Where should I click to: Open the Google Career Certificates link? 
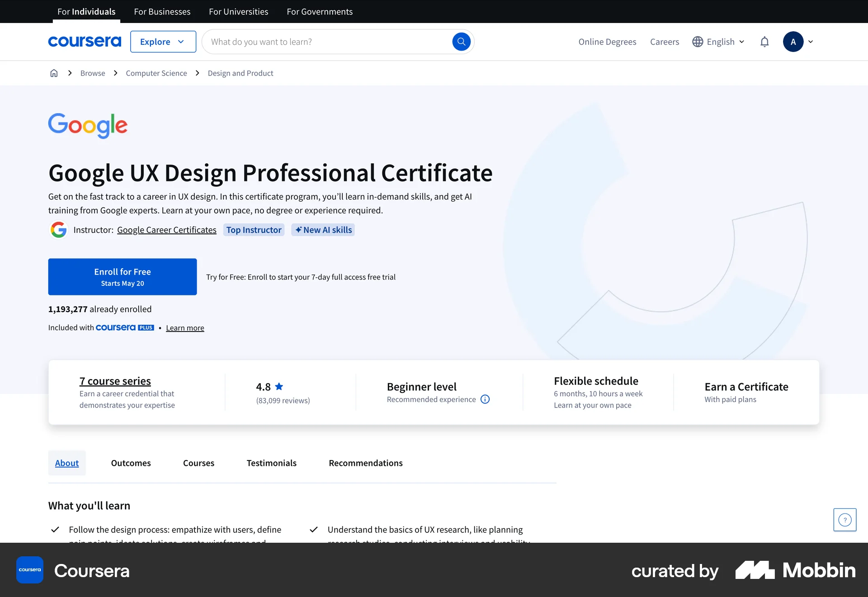click(x=166, y=229)
